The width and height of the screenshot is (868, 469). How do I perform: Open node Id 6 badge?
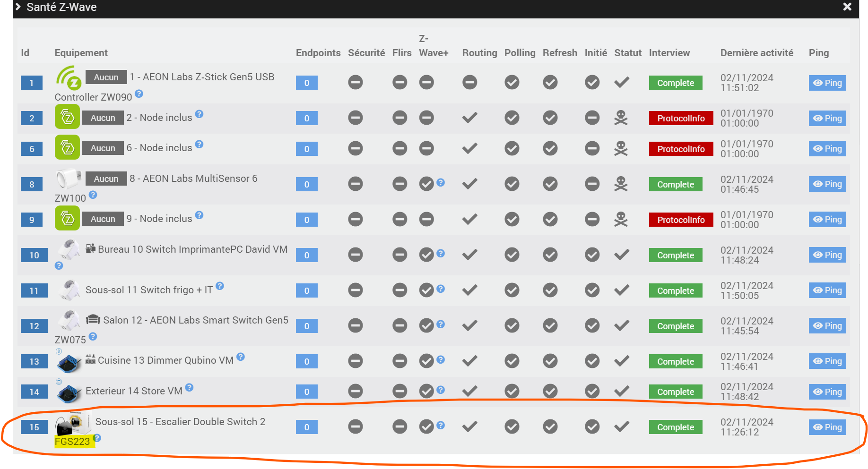[x=32, y=149]
